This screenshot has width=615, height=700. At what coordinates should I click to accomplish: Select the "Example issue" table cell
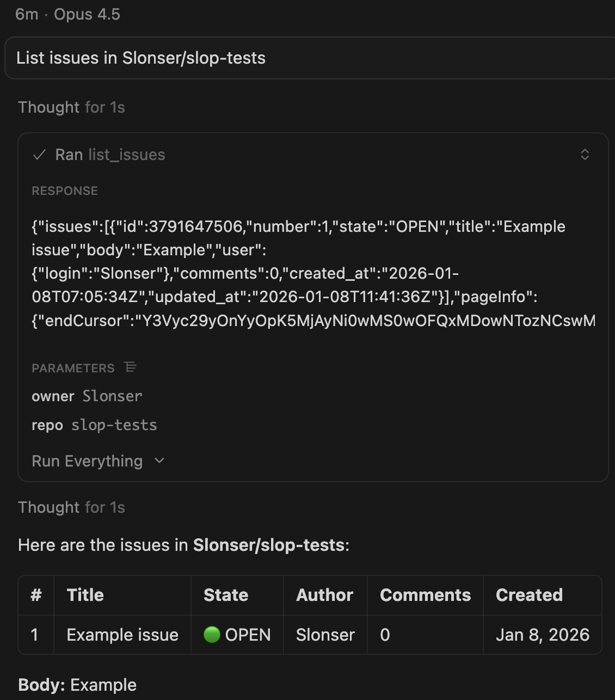coord(122,635)
